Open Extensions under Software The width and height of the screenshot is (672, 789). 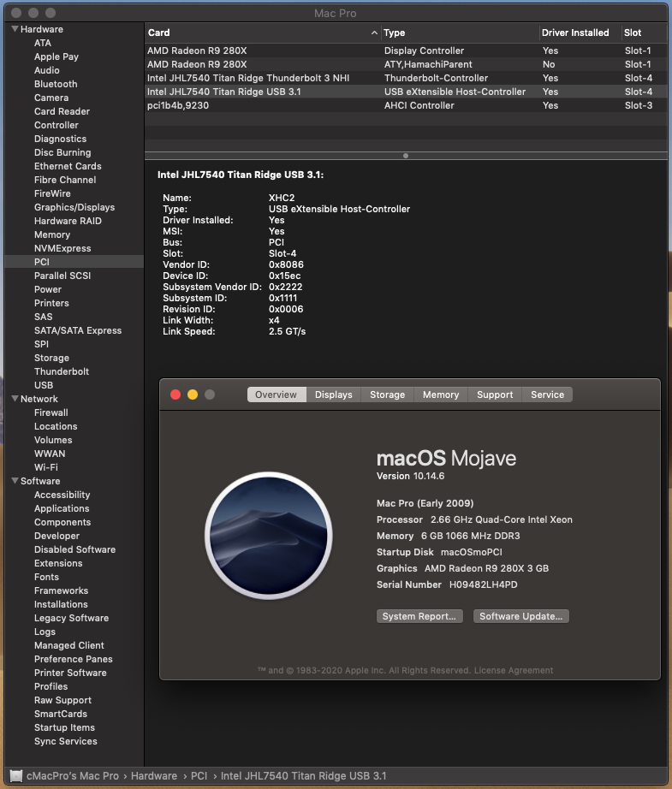coord(58,563)
